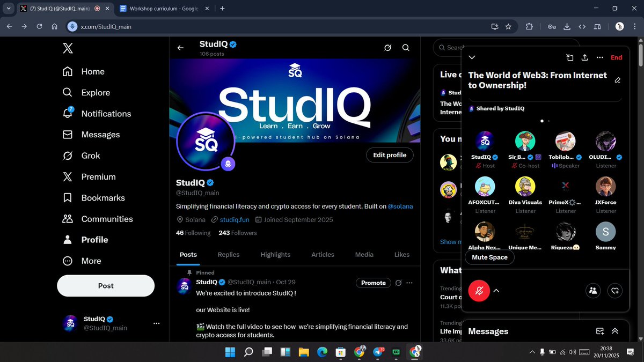Screen dimensions: 644x362
Task: Click the request-to-speak people icon
Action: tap(592, 290)
